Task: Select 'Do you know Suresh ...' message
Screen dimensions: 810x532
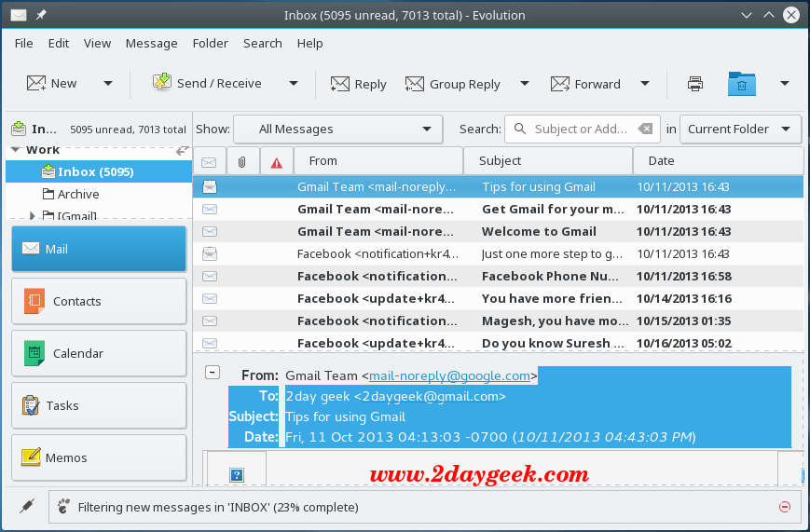Action: (498, 343)
